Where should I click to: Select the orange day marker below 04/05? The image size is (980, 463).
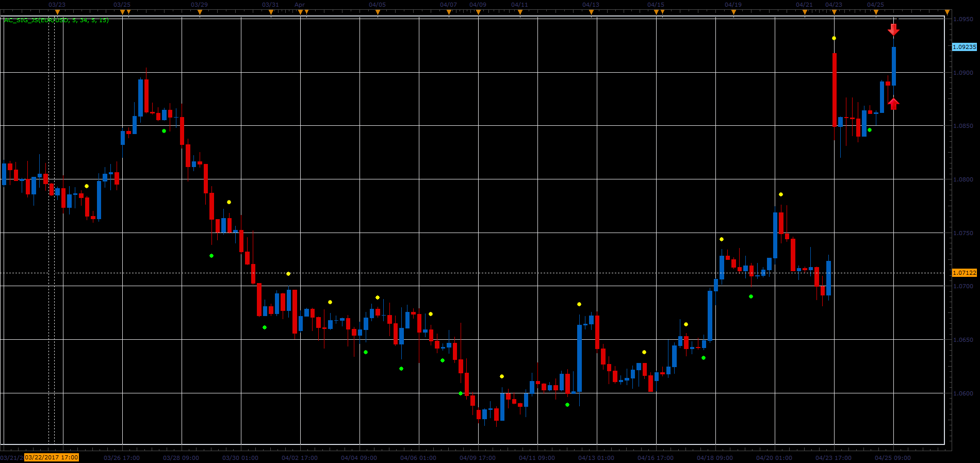point(378,12)
